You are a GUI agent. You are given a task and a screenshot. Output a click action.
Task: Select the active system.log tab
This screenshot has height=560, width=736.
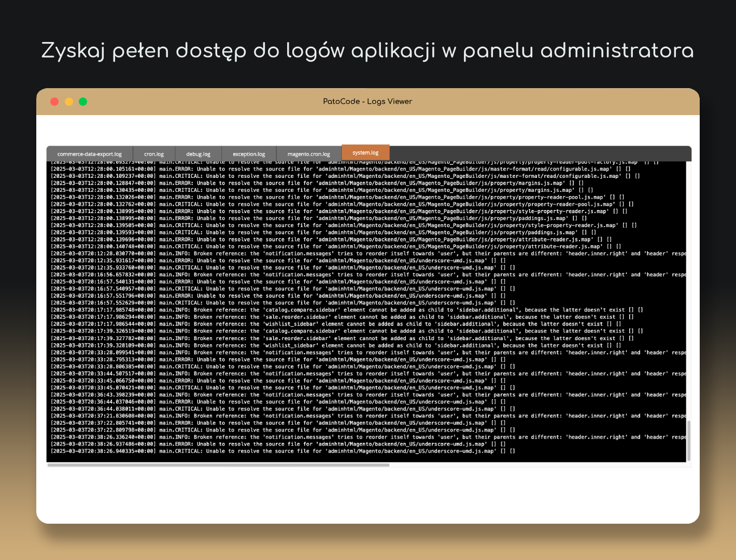(x=365, y=152)
